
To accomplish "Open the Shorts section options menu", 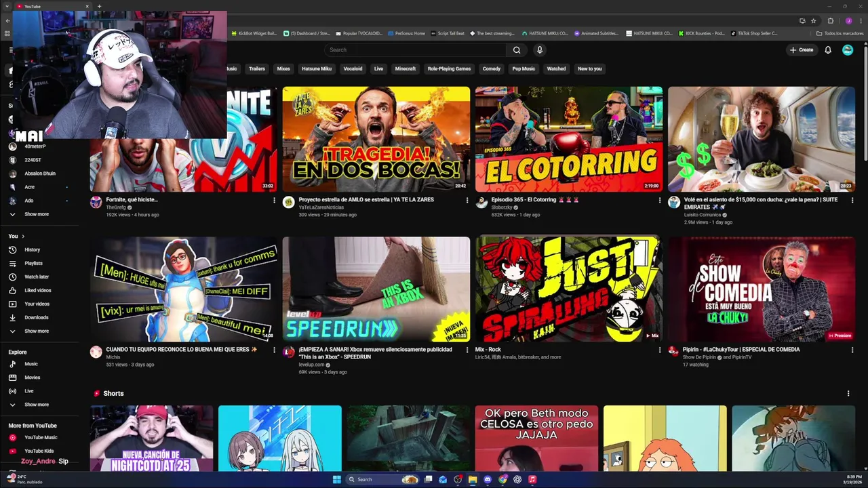I will tap(848, 393).
